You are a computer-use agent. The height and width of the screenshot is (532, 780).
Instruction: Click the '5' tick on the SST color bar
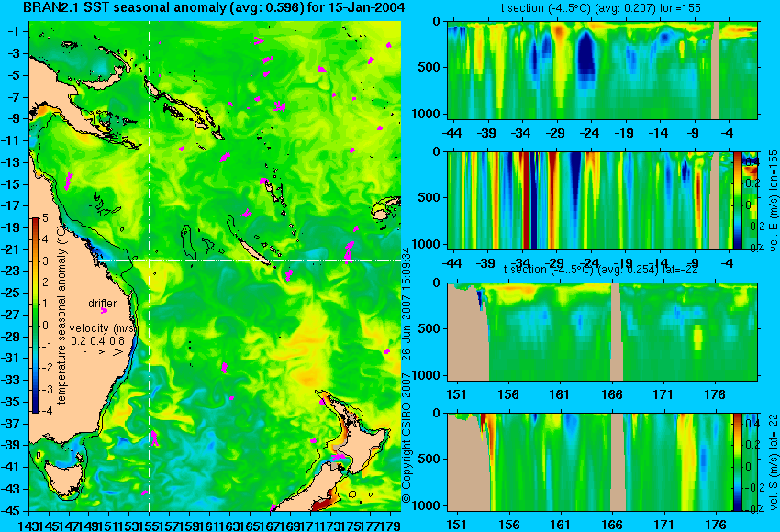45,217
